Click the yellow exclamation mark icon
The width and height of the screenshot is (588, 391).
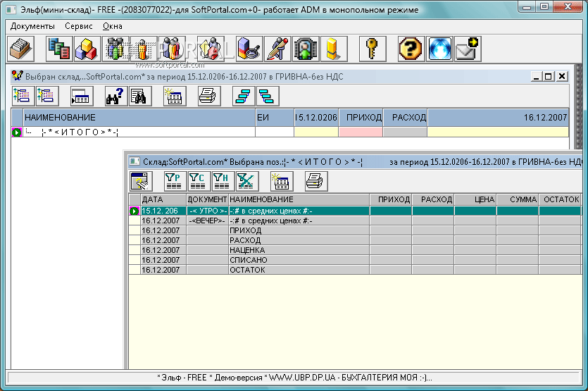pyautogui.click(x=334, y=49)
